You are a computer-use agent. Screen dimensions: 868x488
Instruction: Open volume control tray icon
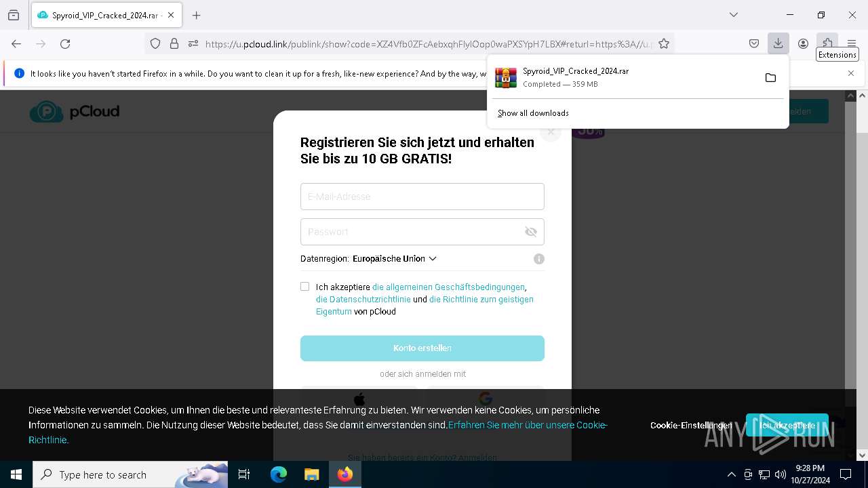click(781, 474)
